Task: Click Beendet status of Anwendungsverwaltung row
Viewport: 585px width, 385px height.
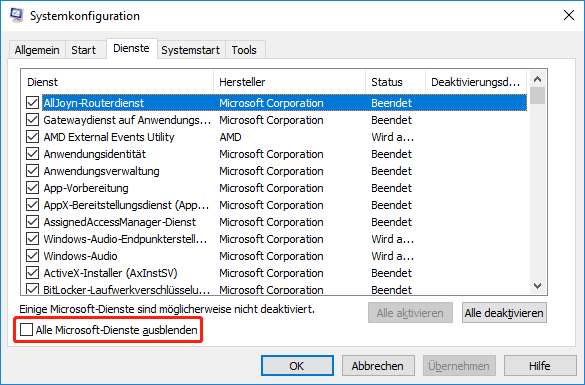Action: tap(391, 171)
